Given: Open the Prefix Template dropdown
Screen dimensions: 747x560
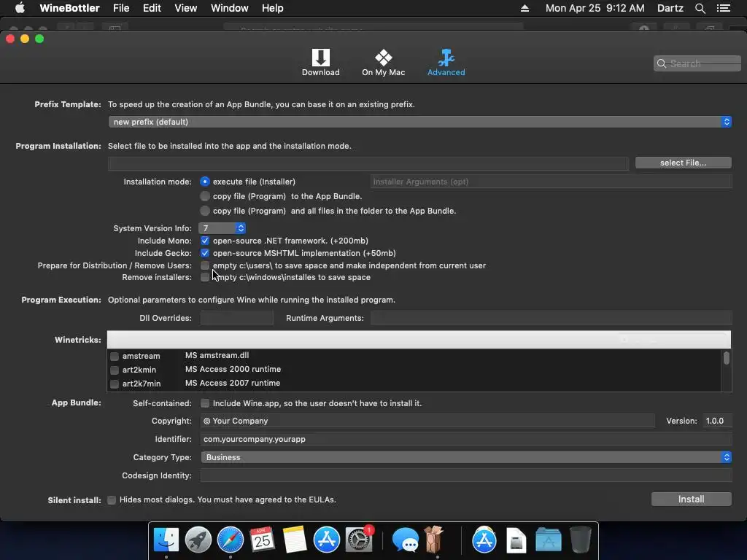Looking at the screenshot, I should [x=419, y=122].
